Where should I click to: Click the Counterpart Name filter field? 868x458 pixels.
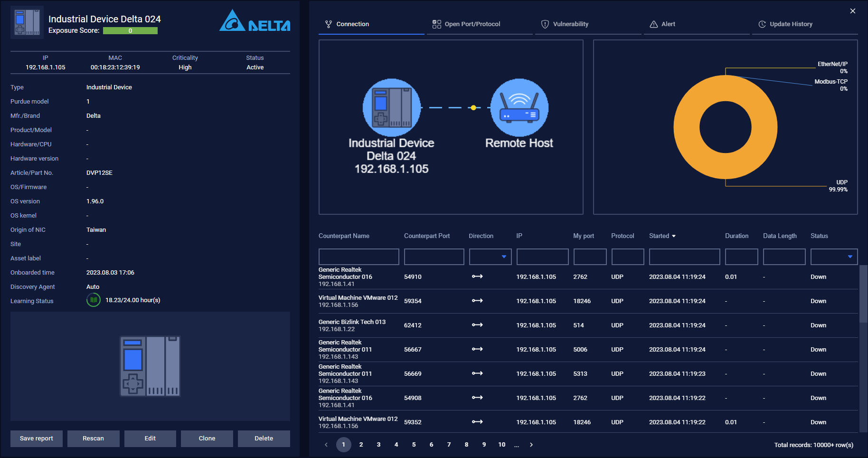tap(359, 257)
